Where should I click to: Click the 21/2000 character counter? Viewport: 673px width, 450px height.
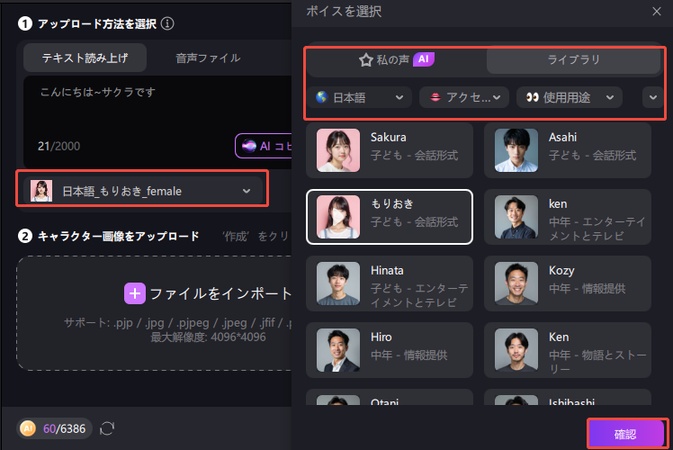59,146
